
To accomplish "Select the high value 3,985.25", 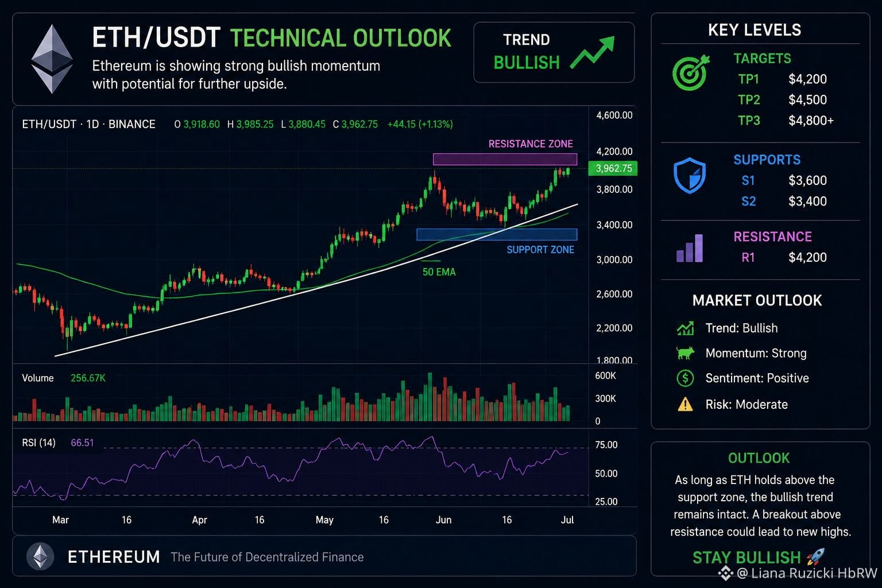I will [x=255, y=124].
